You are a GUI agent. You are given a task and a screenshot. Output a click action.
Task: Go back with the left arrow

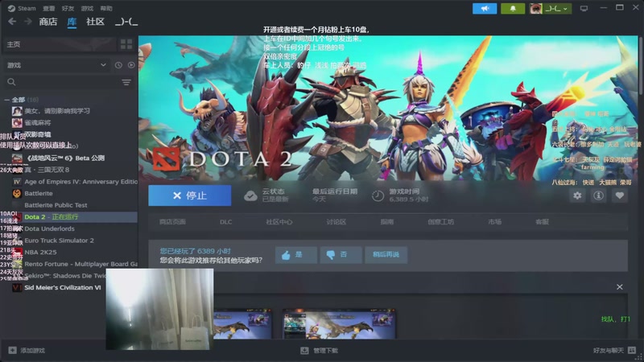click(x=12, y=22)
